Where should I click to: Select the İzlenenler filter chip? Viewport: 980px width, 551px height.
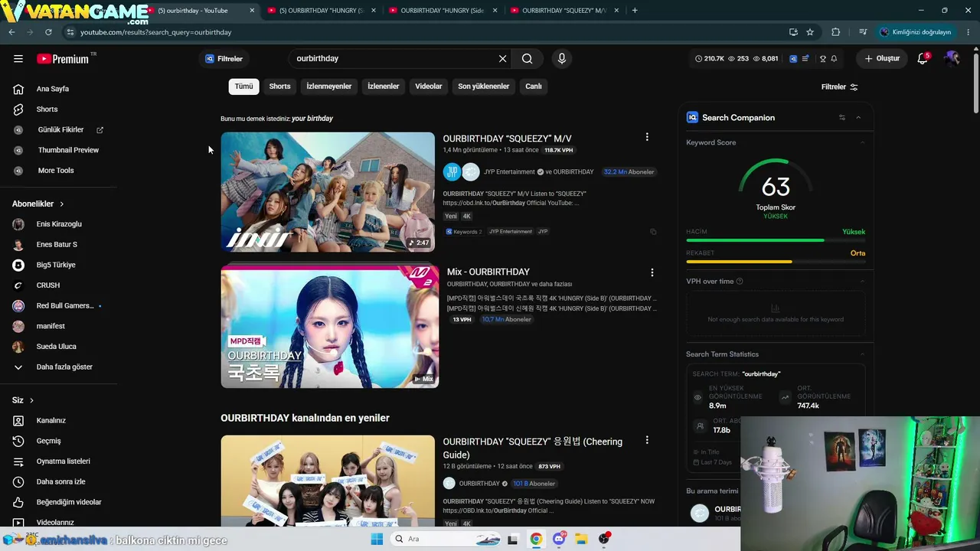(x=384, y=86)
